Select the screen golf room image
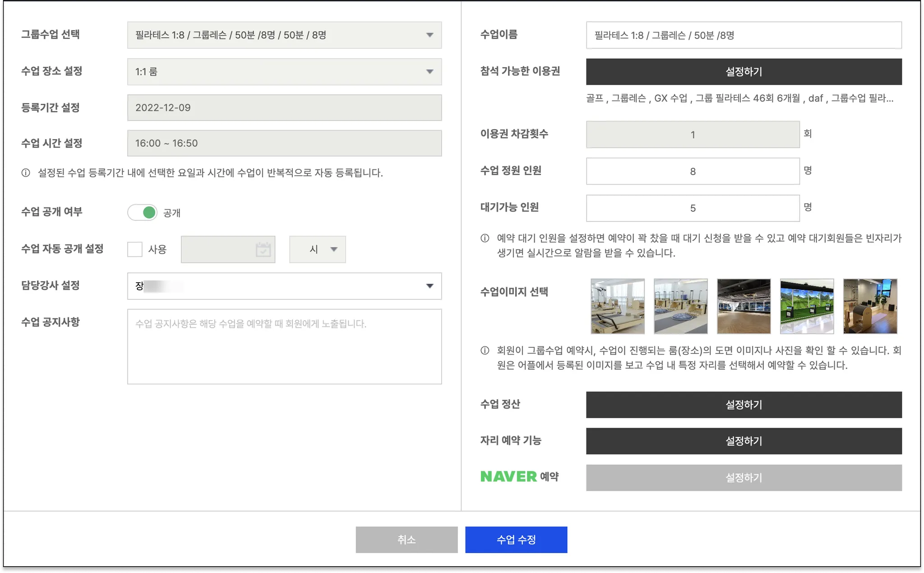Screen dimensions: 924x573 [x=807, y=306]
